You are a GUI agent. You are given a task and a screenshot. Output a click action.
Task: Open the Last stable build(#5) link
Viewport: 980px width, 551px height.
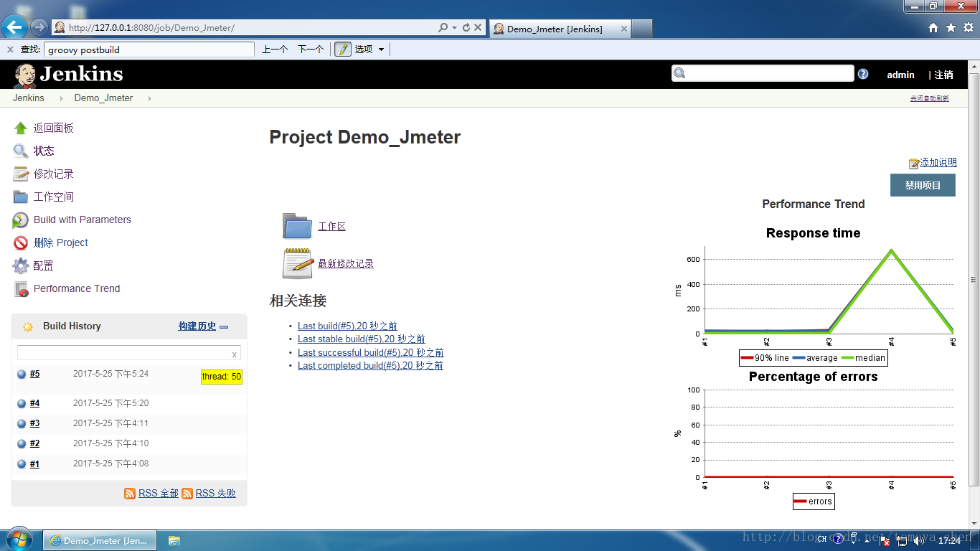(x=362, y=339)
